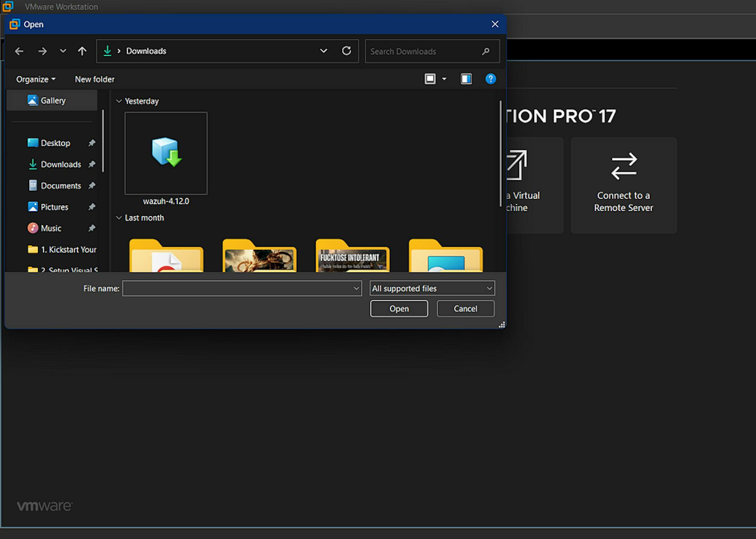Refresh the Downloads folder view

[x=346, y=51]
